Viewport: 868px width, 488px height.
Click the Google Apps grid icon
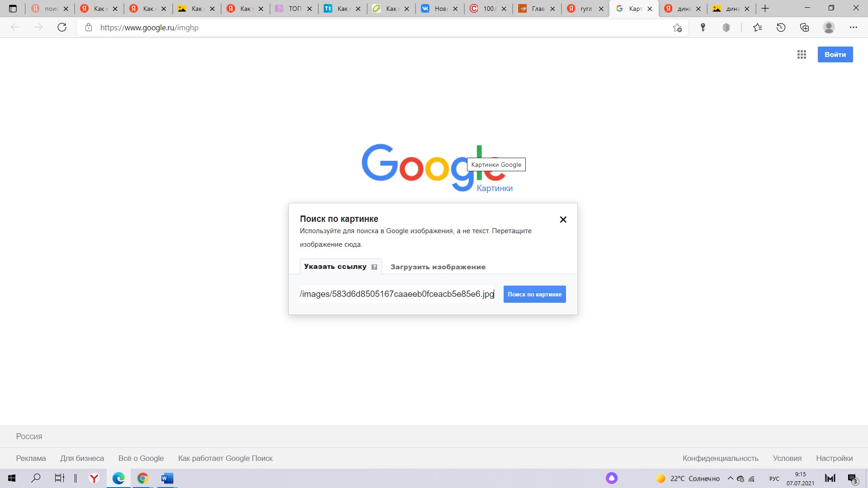802,55
